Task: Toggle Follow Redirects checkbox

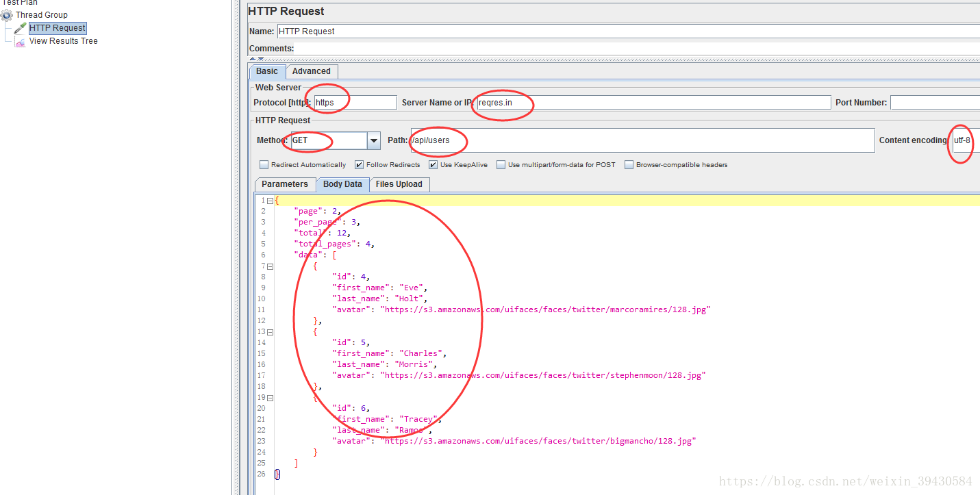Action: tap(359, 165)
